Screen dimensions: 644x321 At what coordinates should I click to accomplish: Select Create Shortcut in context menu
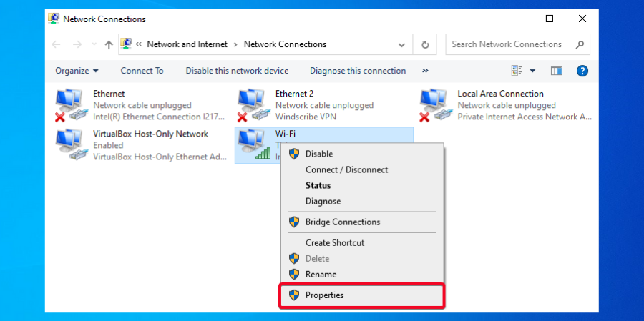[361, 242]
